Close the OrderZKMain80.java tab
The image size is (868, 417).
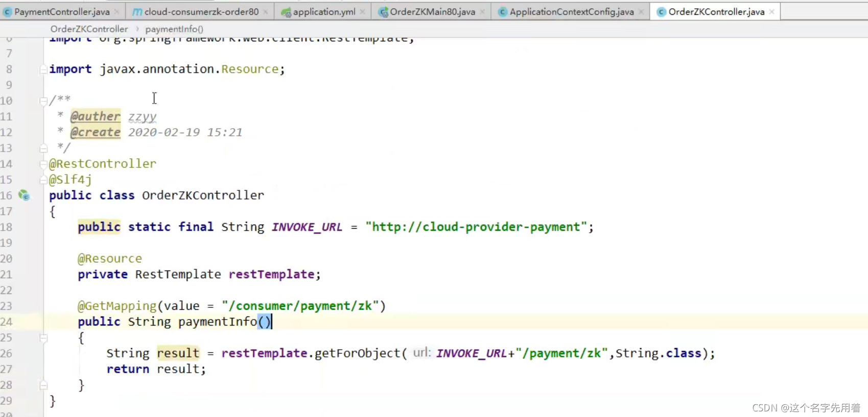pyautogui.click(x=482, y=12)
